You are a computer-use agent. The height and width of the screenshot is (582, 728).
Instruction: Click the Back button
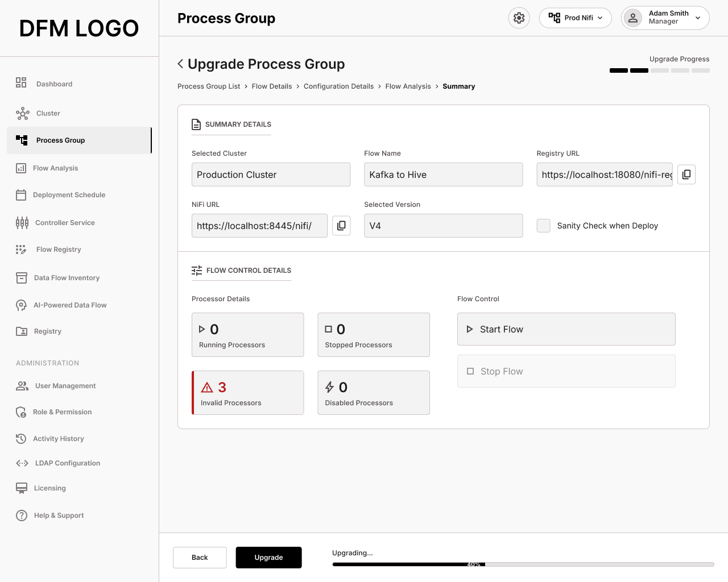tap(200, 558)
